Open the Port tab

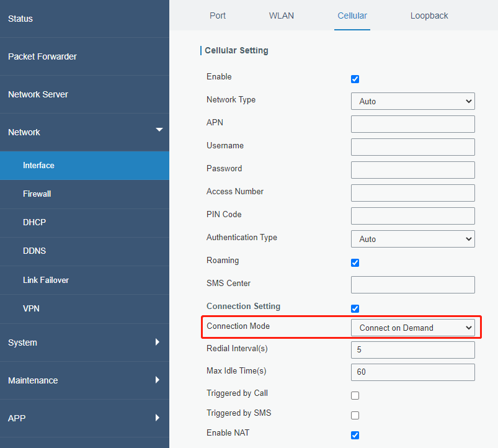(218, 16)
